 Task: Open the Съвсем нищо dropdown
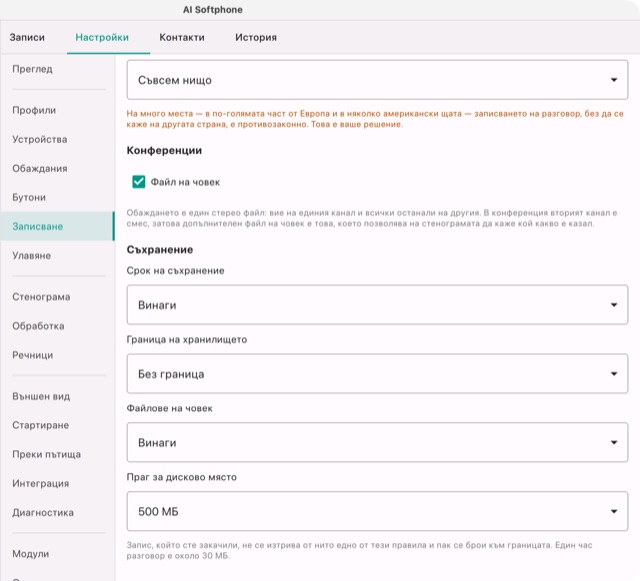pyautogui.click(x=377, y=80)
